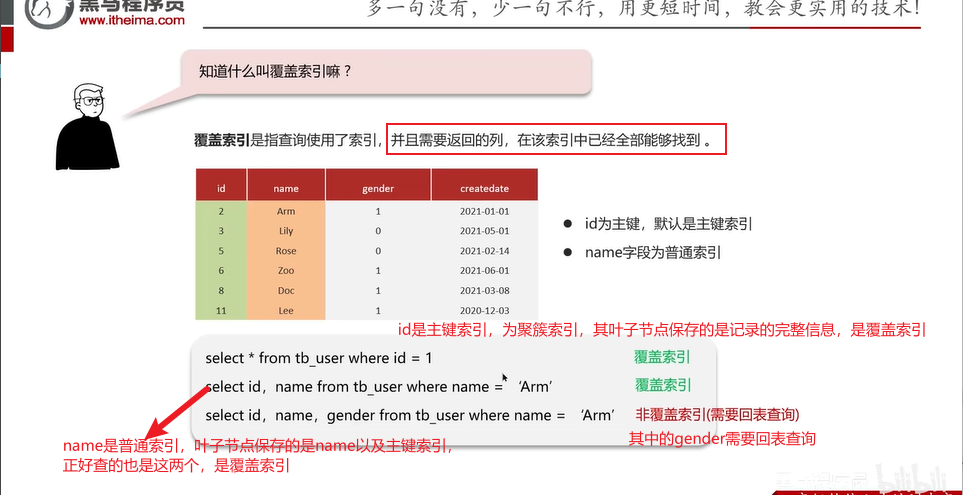
Task: Click the createdate column header
Action: pyautogui.click(x=485, y=189)
